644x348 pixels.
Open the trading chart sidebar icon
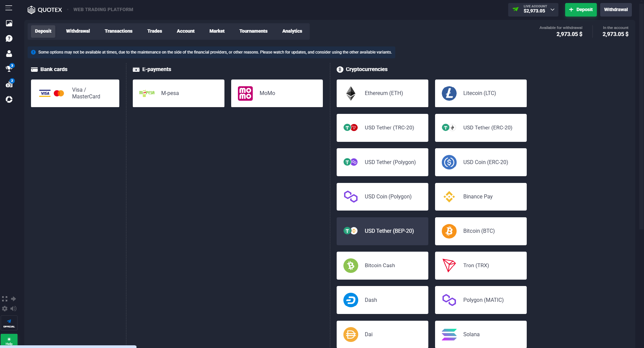(x=9, y=23)
